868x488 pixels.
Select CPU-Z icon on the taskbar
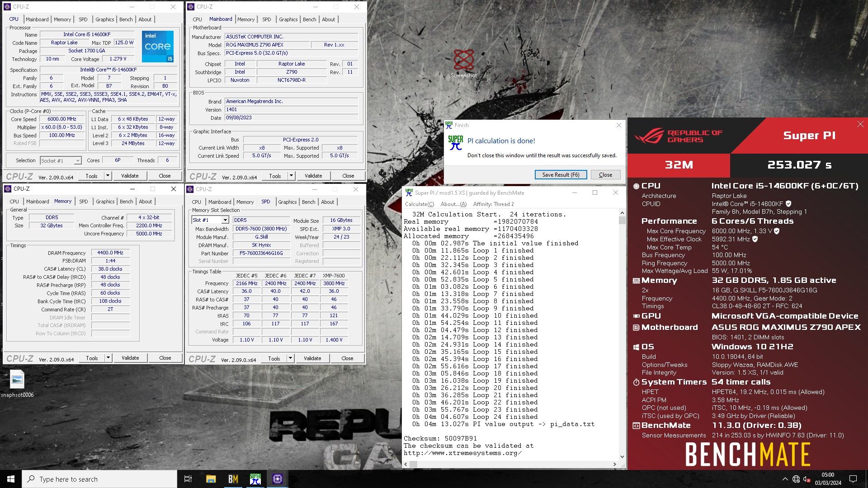[x=278, y=479]
